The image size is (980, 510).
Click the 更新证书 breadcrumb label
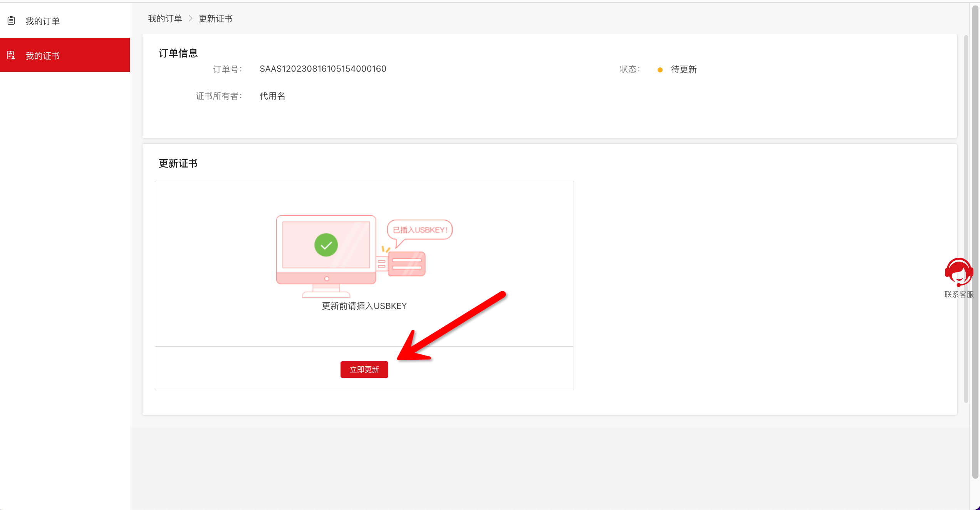tap(215, 18)
